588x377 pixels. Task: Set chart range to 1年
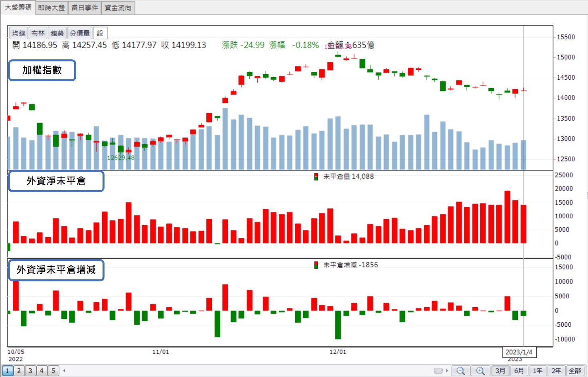(x=538, y=371)
